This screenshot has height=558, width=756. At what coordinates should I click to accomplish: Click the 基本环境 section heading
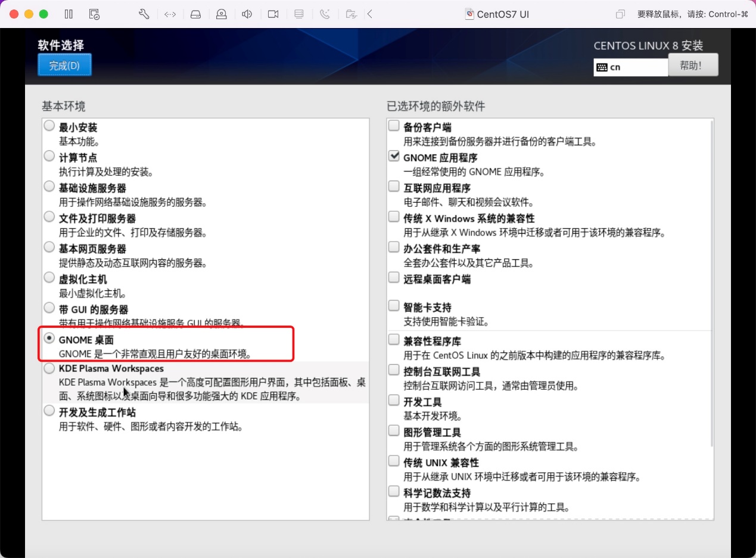(x=63, y=107)
